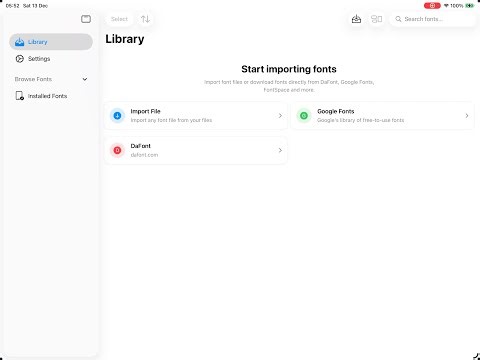Click the import tray icon in toolbar

pyautogui.click(x=356, y=19)
